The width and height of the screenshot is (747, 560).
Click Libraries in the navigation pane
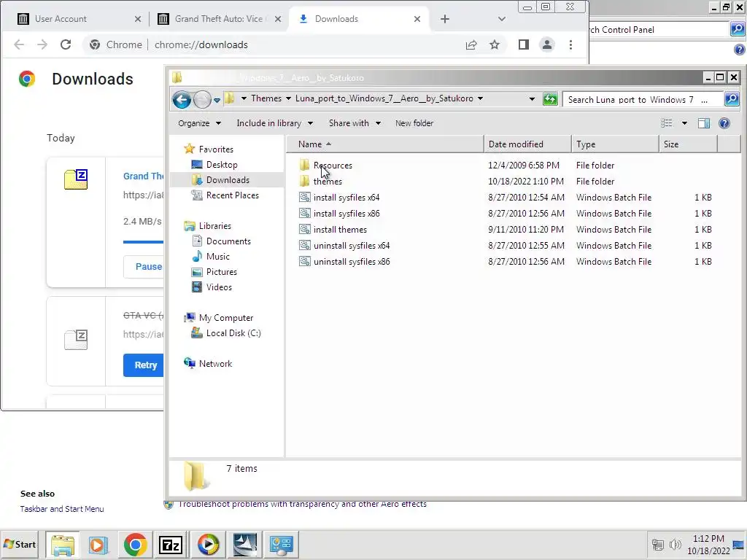[215, 226]
